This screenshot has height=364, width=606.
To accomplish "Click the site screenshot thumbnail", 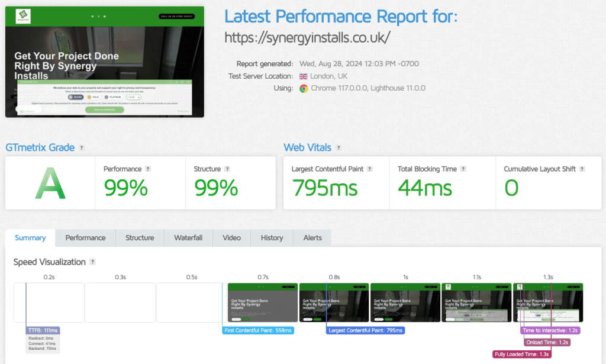I will (x=105, y=62).
